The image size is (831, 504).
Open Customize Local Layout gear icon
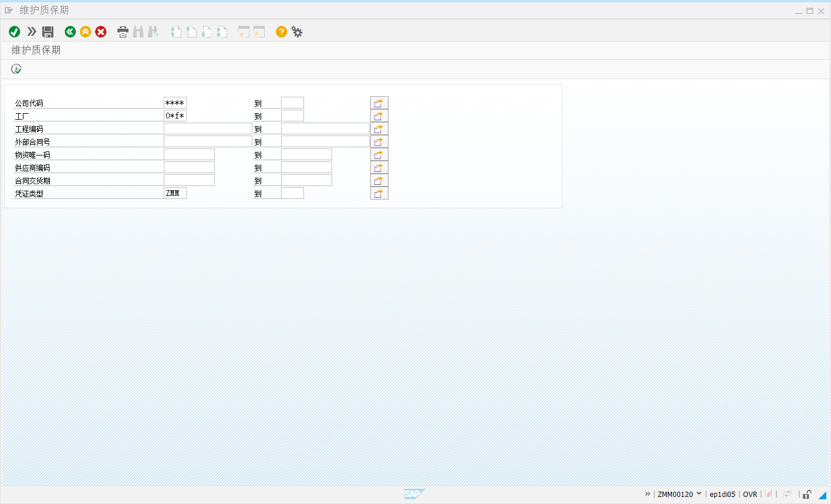pos(297,32)
